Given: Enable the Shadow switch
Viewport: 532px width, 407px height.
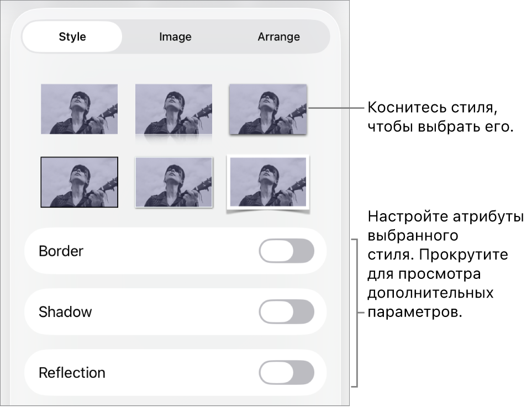Looking at the screenshot, I should click(286, 312).
